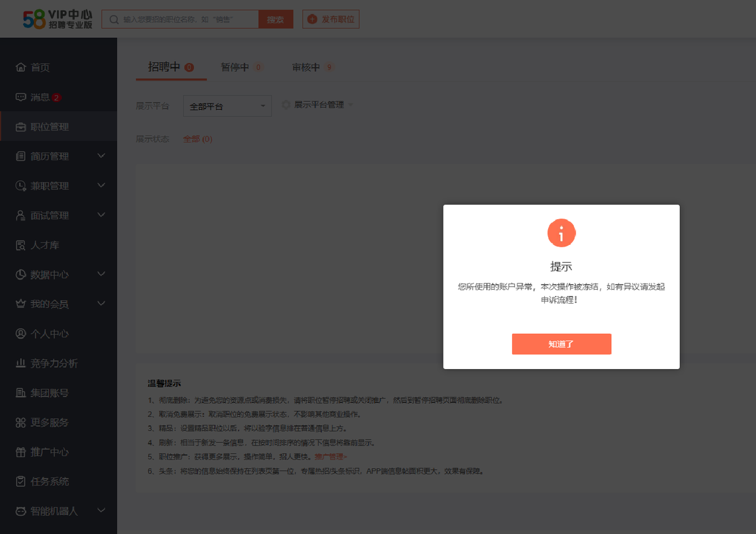Click the red 2 badge on 消息
This screenshot has height=534, width=756.
coord(57,98)
